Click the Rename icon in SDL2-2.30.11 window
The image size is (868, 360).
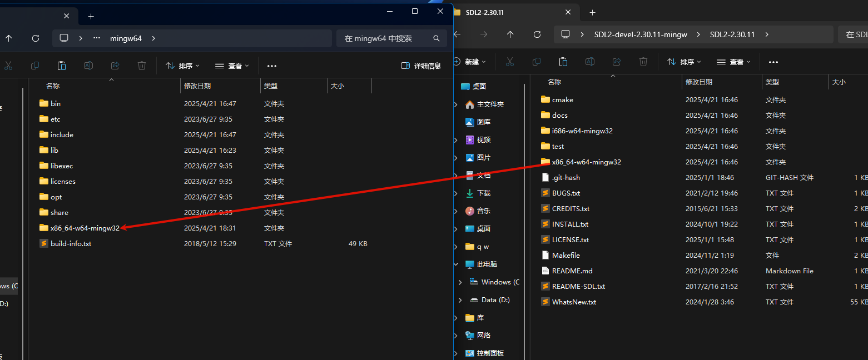pyautogui.click(x=590, y=62)
